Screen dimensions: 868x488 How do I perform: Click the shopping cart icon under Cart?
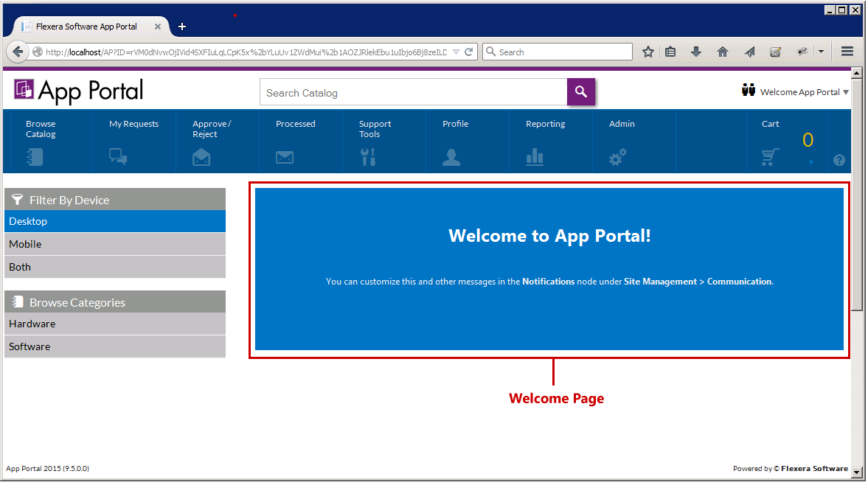tap(769, 156)
